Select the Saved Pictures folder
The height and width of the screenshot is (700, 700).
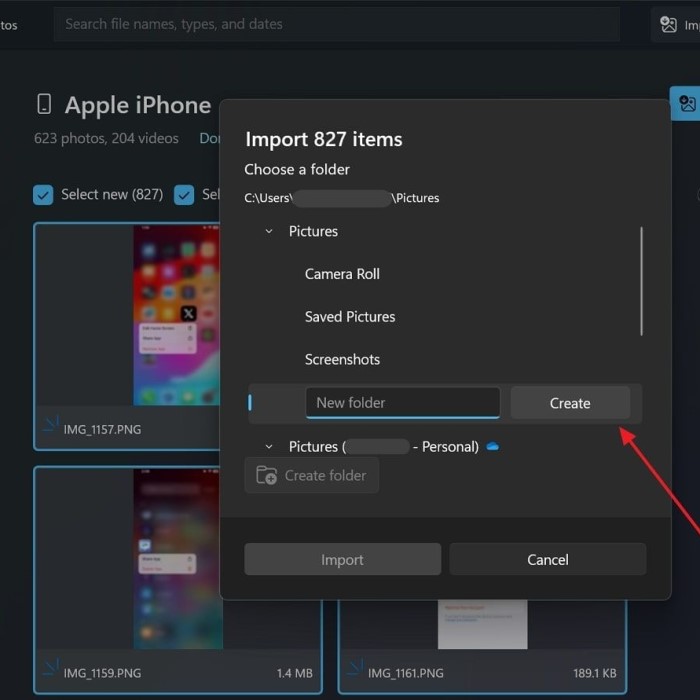350,317
